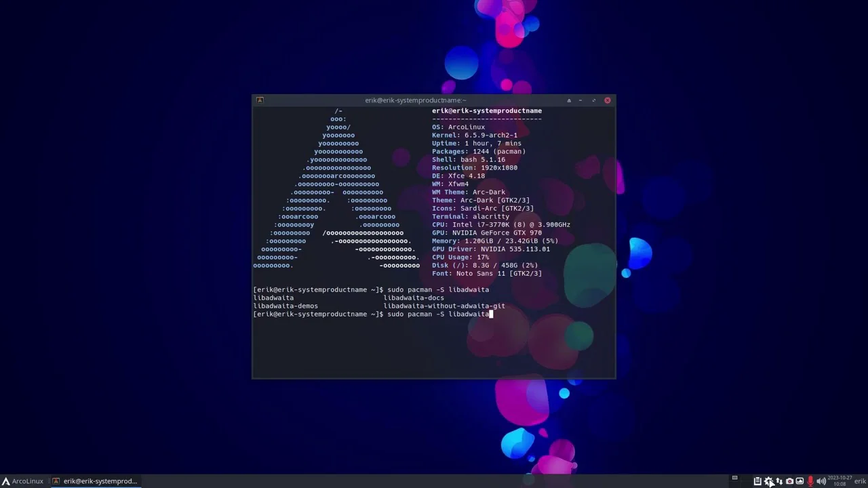868x488 pixels.
Task: Click the network transfer arrows tray icon
Action: click(779, 481)
